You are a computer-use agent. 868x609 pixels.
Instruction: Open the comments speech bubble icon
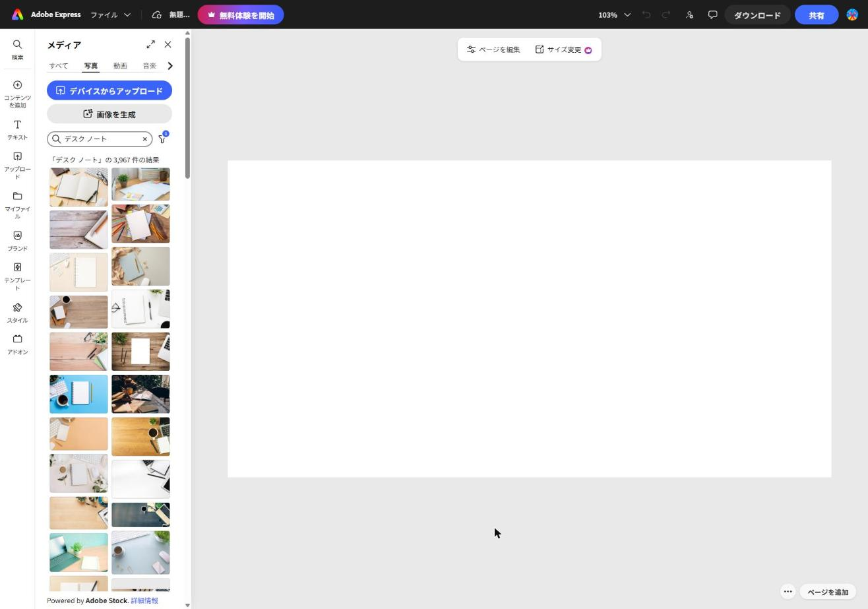(712, 15)
